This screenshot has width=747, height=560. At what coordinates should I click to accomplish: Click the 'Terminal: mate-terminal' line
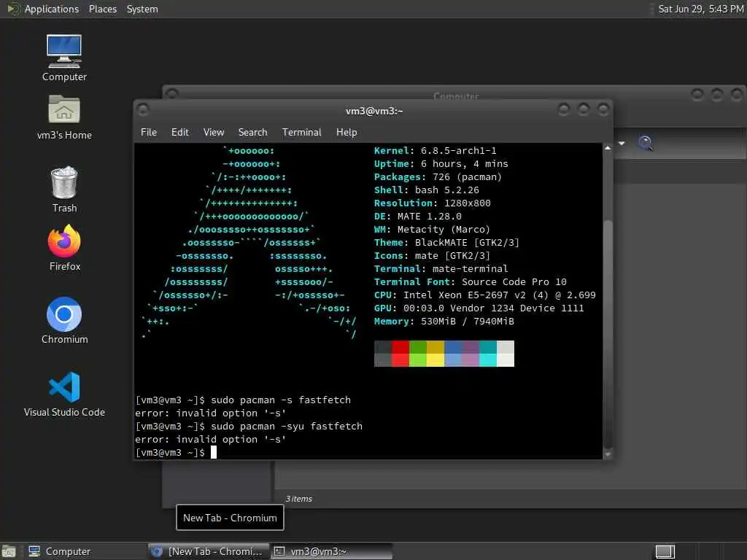441,268
